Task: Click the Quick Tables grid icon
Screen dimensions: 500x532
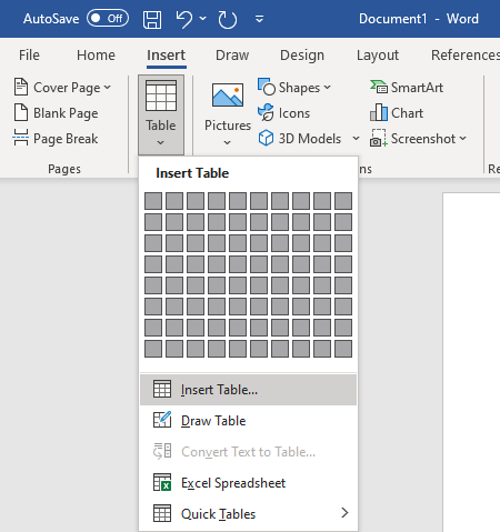Action: tap(162, 513)
